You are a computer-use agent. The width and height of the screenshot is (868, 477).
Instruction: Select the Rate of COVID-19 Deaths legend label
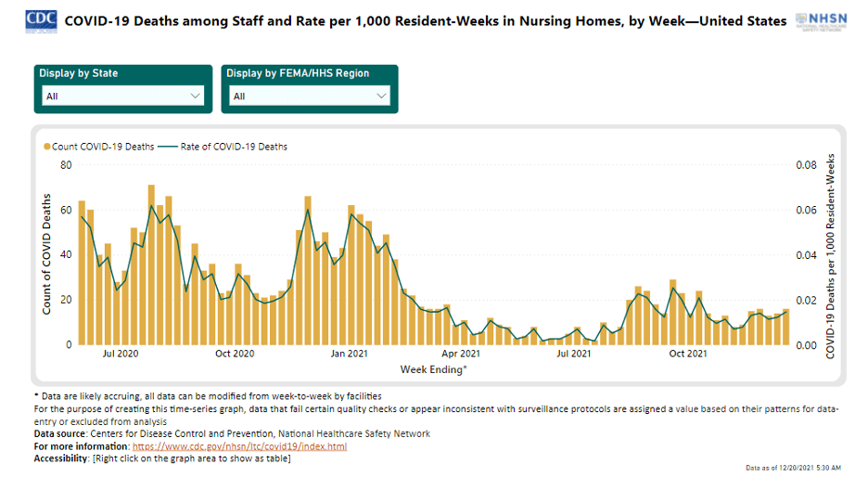coord(233,147)
